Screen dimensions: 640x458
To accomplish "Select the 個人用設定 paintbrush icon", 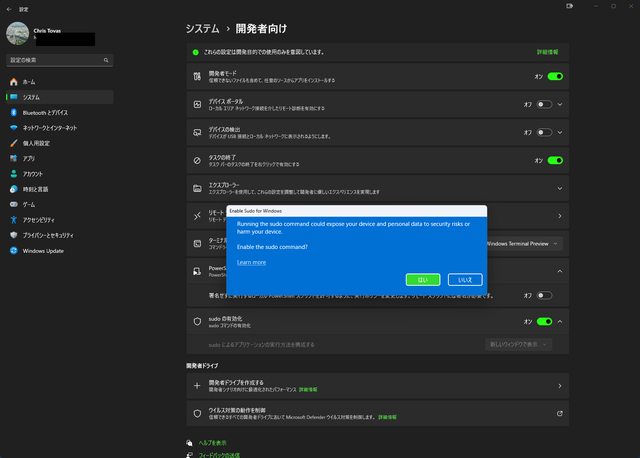I will tap(13, 143).
